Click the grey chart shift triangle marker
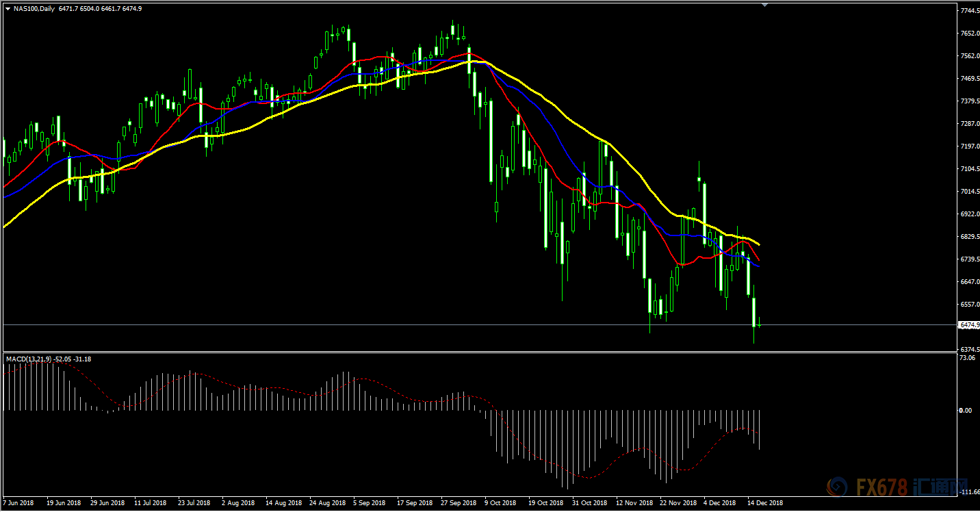980x512 pixels. click(x=765, y=5)
